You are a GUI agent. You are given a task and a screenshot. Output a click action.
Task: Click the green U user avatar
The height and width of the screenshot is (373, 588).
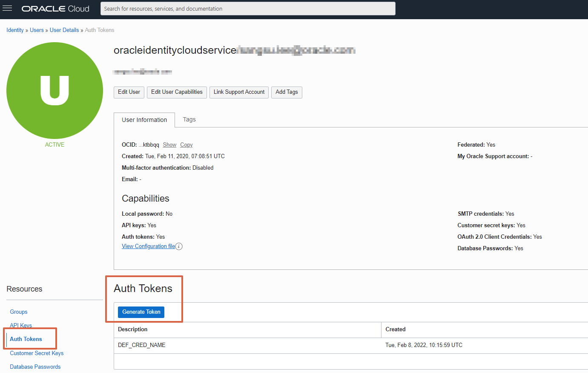[54, 90]
